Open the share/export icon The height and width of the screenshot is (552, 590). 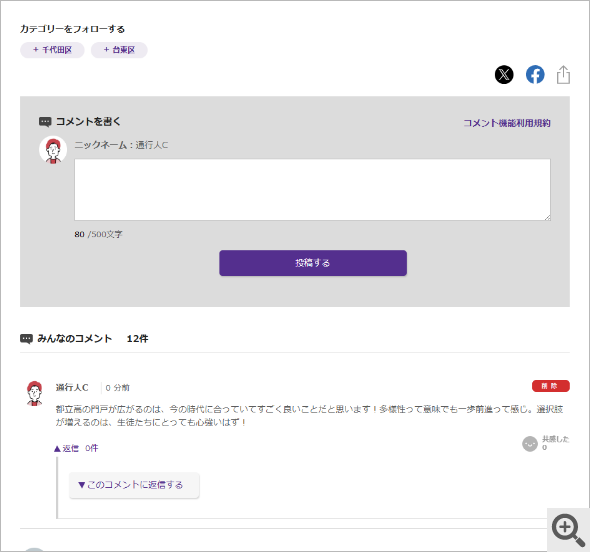tap(563, 75)
